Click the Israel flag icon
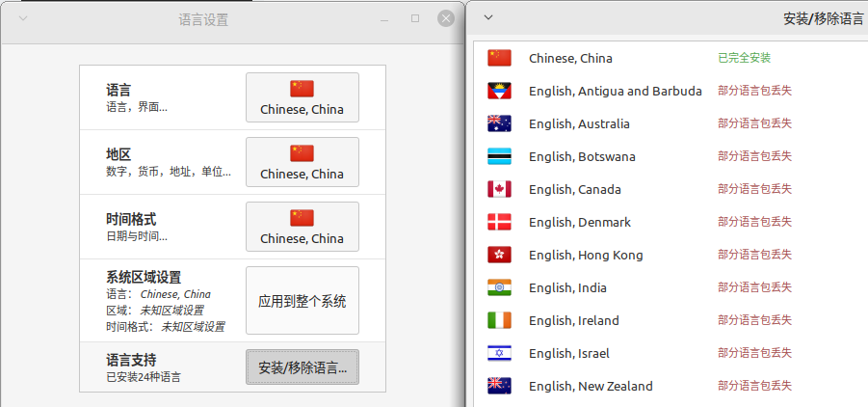The width and height of the screenshot is (868, 407). click(499, 353)
